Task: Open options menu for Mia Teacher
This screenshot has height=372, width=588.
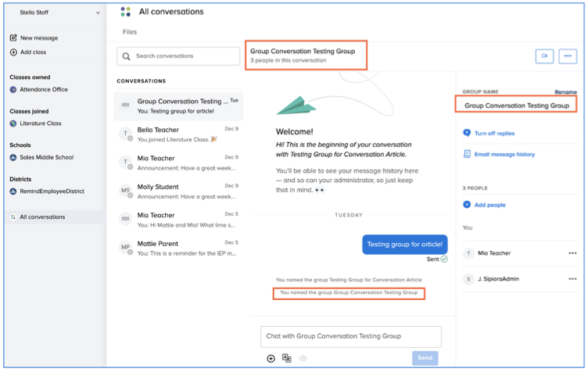Action: coord(572,253)
